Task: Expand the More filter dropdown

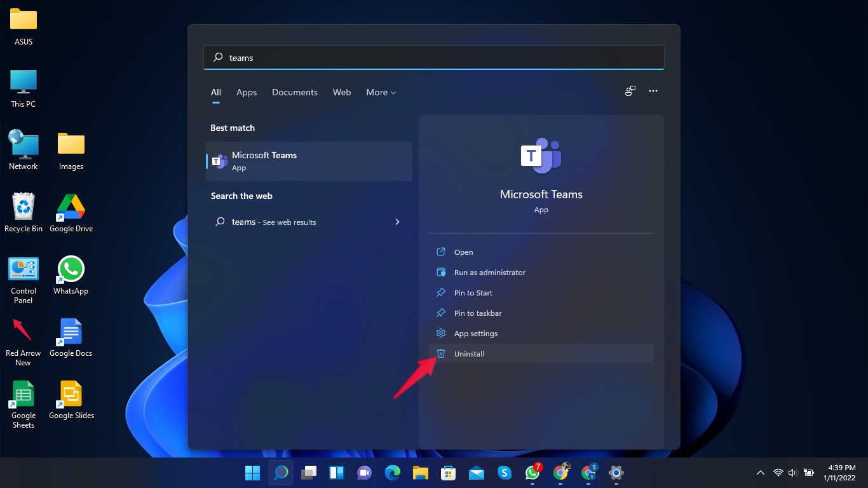Action: (381, 93)
